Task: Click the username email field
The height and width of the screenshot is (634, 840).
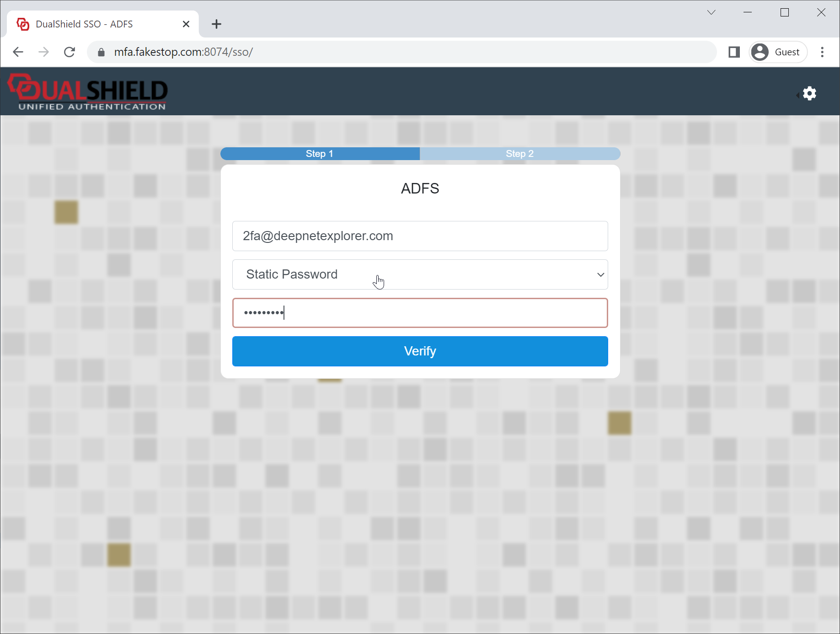Action: click(420, 236)
